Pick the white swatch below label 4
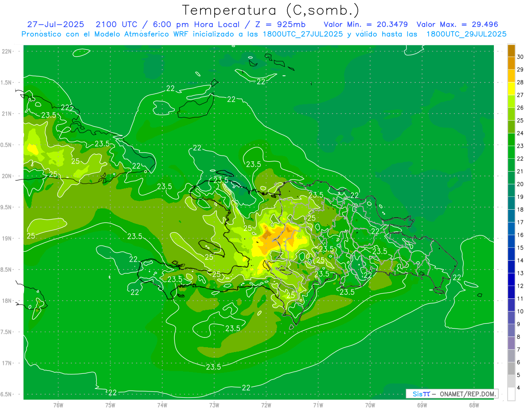The height and width of the screenshot is (411, 532). pos(511,394)
